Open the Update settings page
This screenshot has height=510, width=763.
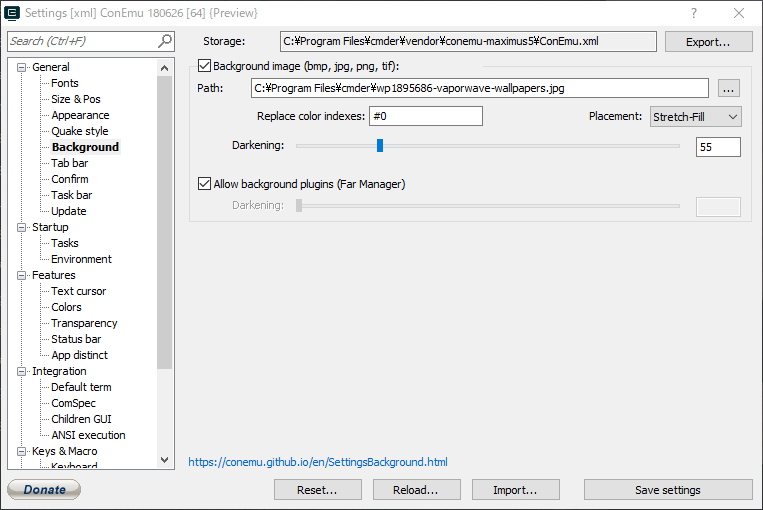pos(69,211)
